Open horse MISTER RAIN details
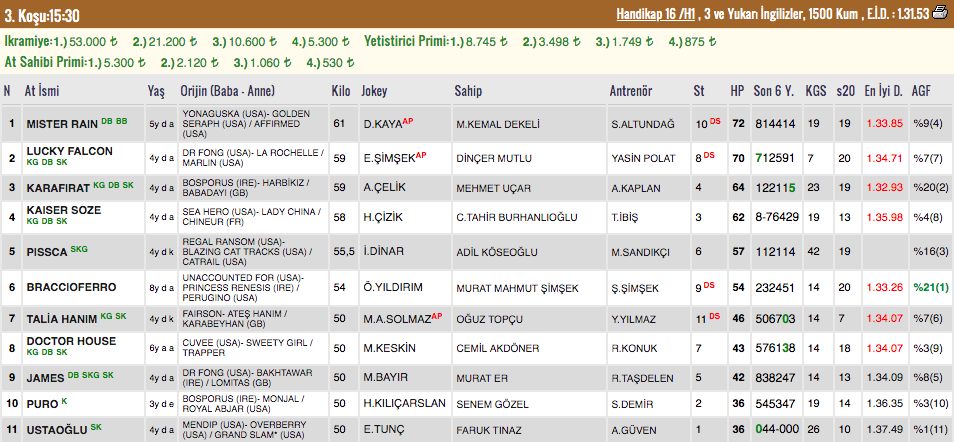 tap(62, 124)
